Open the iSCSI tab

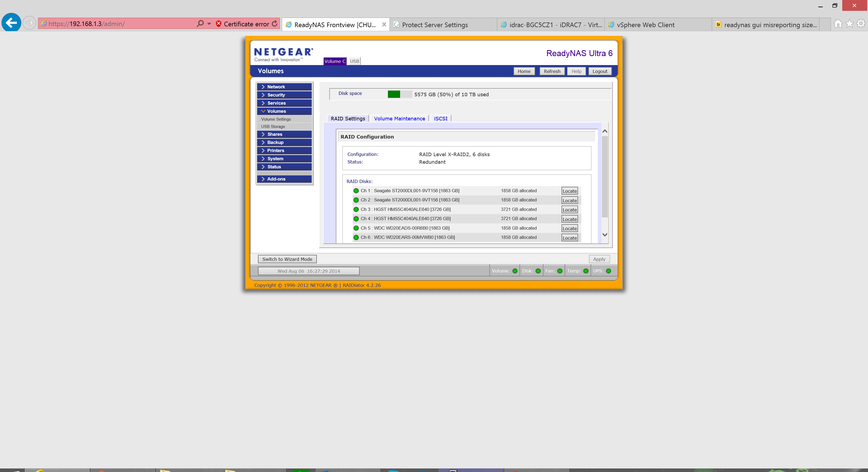[x=441, y=118]
